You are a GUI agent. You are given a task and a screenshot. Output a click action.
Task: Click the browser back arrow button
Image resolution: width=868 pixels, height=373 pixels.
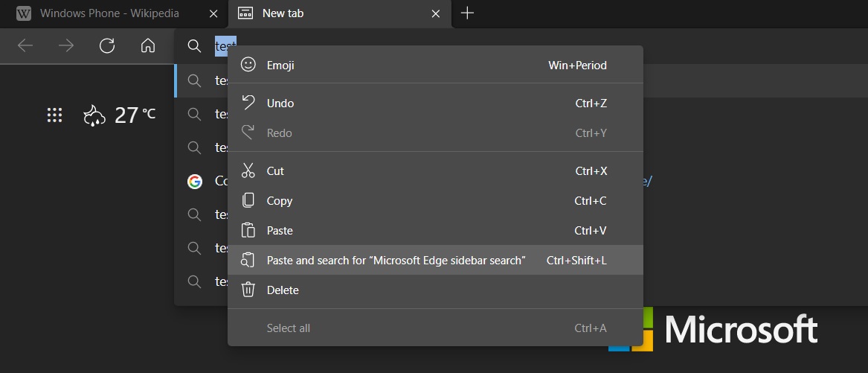click(25, 46)
